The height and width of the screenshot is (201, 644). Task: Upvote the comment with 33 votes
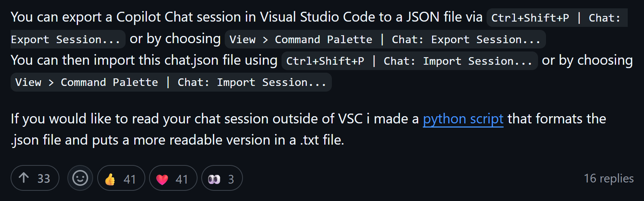35,178
